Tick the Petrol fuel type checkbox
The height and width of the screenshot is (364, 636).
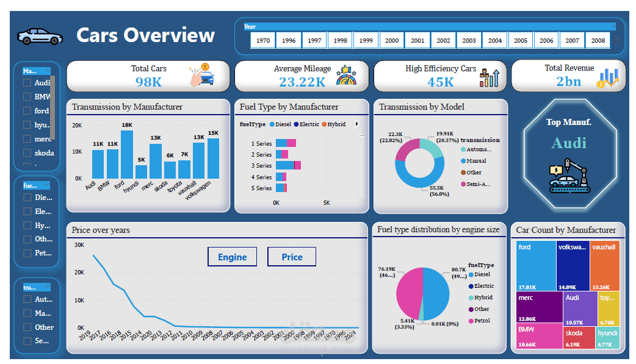27,253
